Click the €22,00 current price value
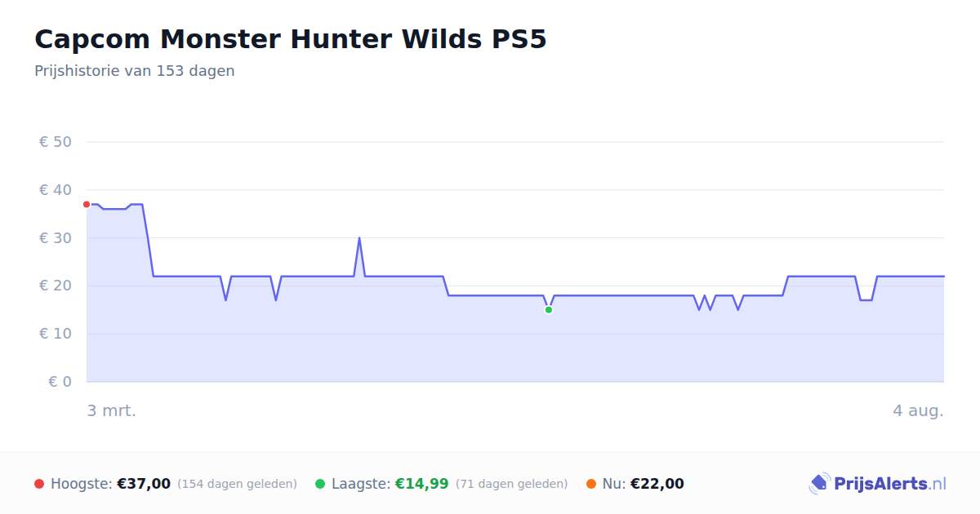 point(657,484)
